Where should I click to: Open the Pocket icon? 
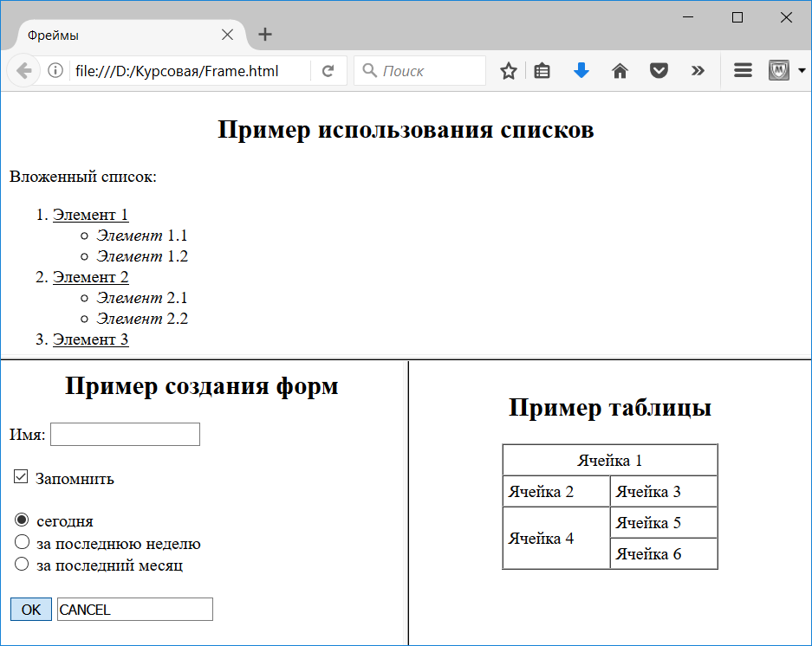click(x=659, y=70)
